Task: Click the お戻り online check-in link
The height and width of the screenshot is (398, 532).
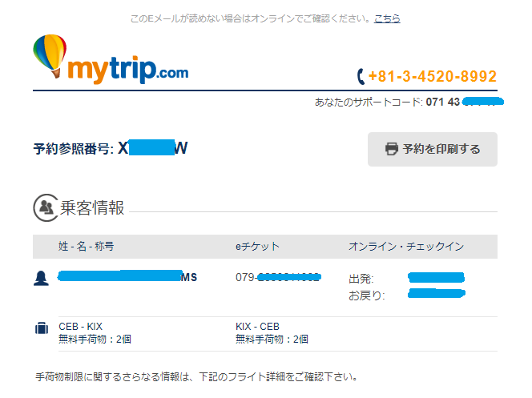Action: (437, 293)
